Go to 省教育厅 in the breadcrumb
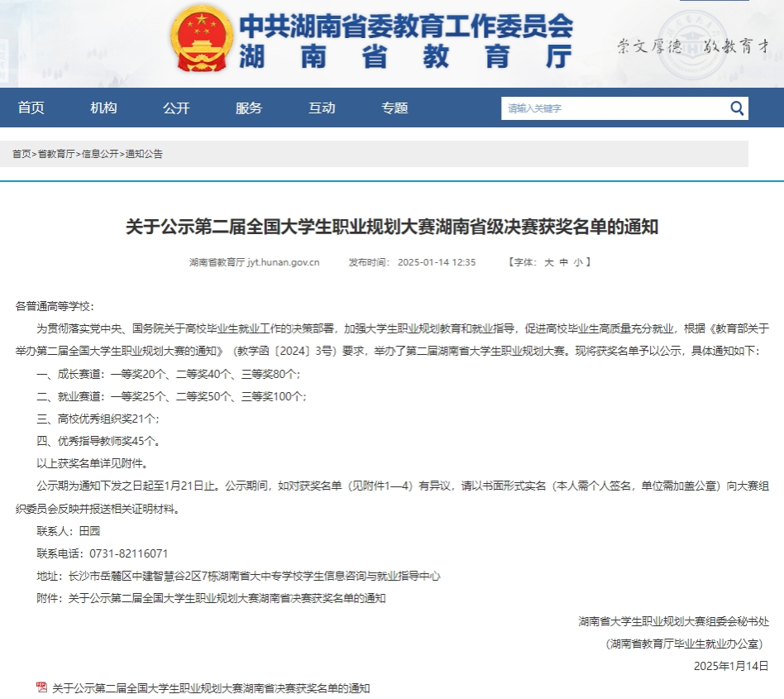784x699 pixels. pyautogui.click(x=56, y=154)
